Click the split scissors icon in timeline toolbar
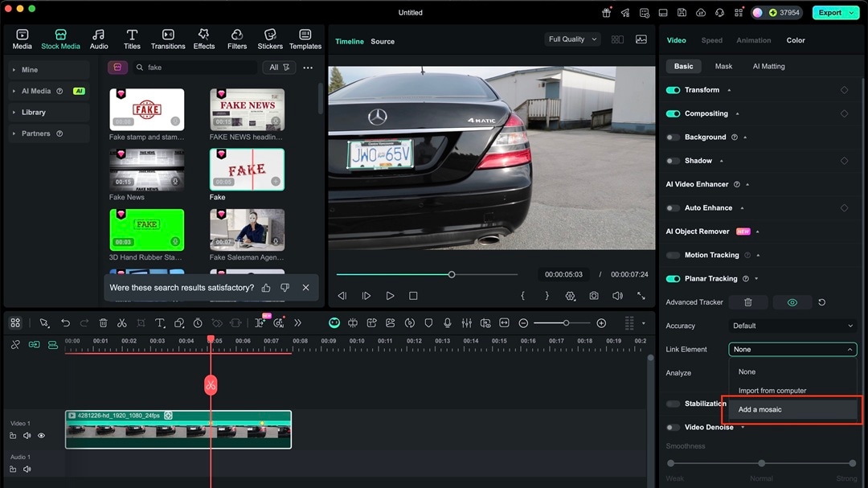 tap(122, 323)
